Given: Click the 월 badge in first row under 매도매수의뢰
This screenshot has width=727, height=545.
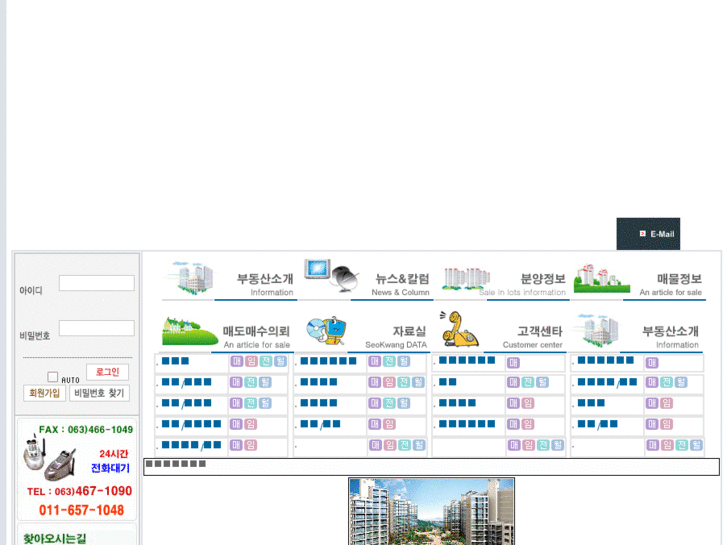Looking at the screenshot, I should click(280, 361).
